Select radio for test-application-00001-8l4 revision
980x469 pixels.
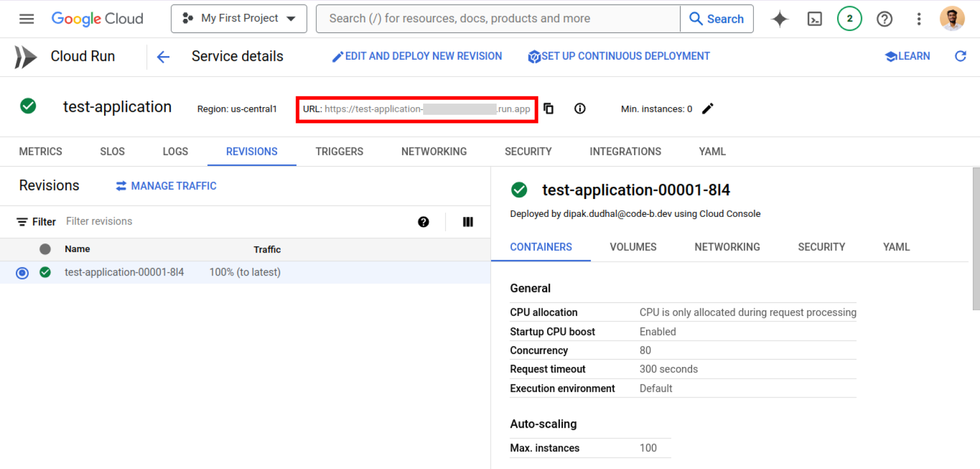22,273
